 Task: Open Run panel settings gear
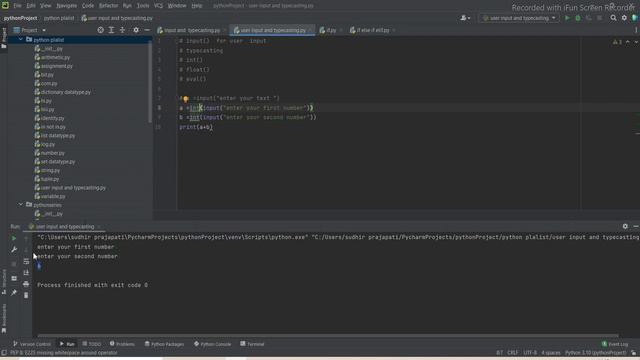point(625,226)
